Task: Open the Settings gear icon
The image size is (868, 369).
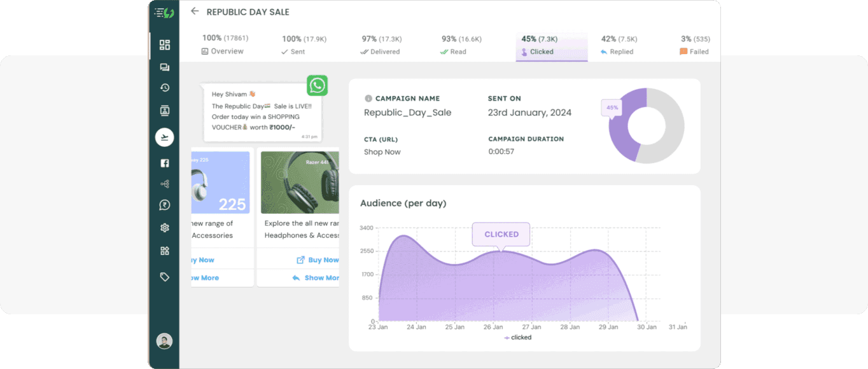Action: [164, 227]
